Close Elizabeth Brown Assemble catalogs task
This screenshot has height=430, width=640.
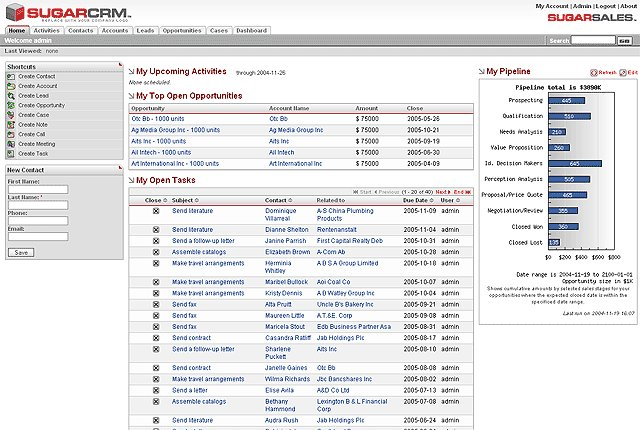[x=156, y=252]
